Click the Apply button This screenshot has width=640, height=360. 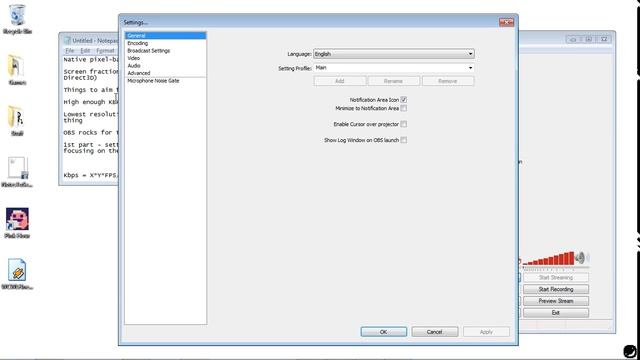point(486,332)
